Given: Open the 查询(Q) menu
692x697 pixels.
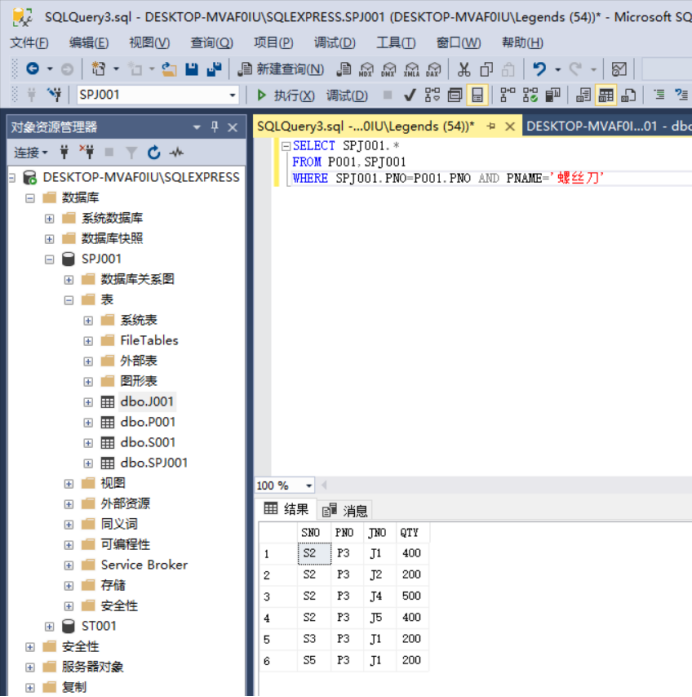Looking at the screenshot, I should click(212, 43).
